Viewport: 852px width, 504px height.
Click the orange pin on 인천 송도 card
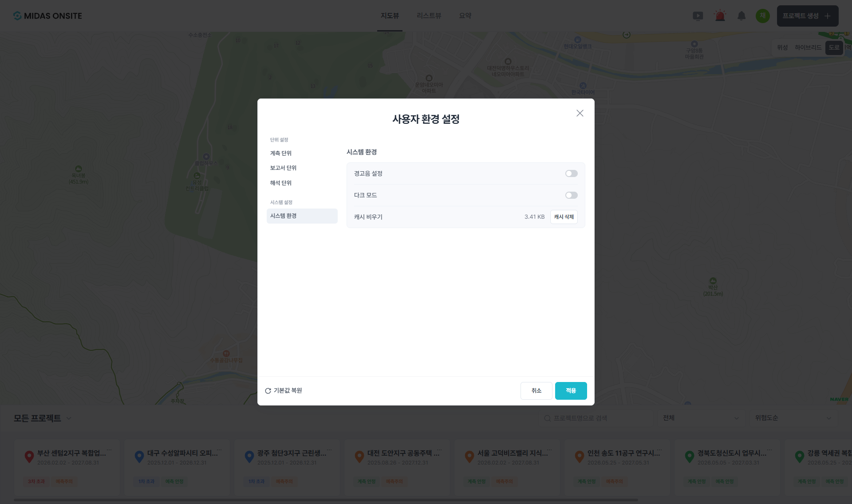click(x=580, y=457)
